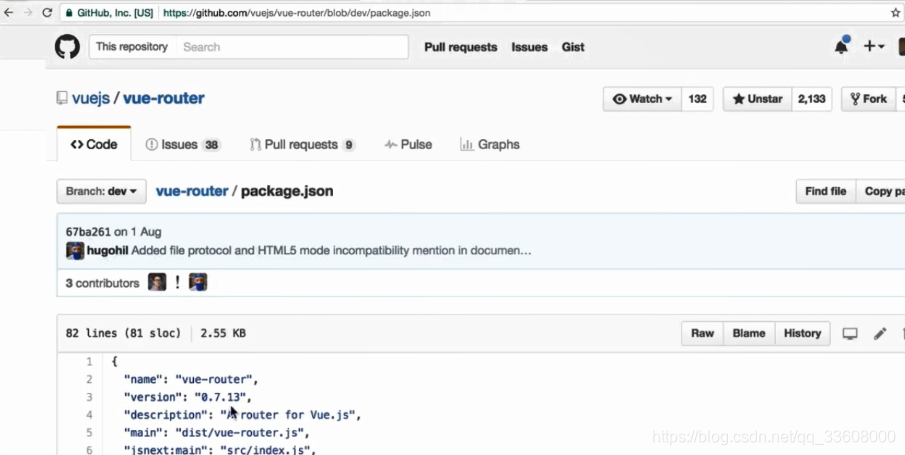
Task: Expand the Branch: dev selector
Action: coord(101,191)
